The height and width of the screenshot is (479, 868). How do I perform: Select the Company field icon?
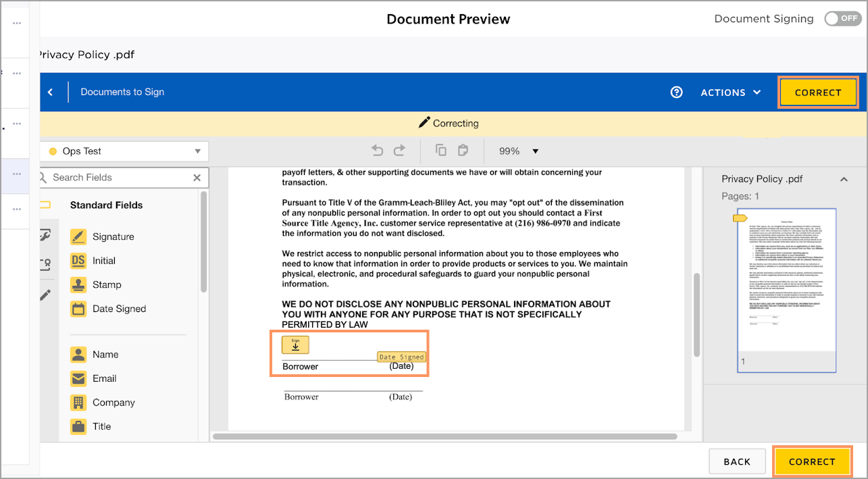[x=78, y=402]
